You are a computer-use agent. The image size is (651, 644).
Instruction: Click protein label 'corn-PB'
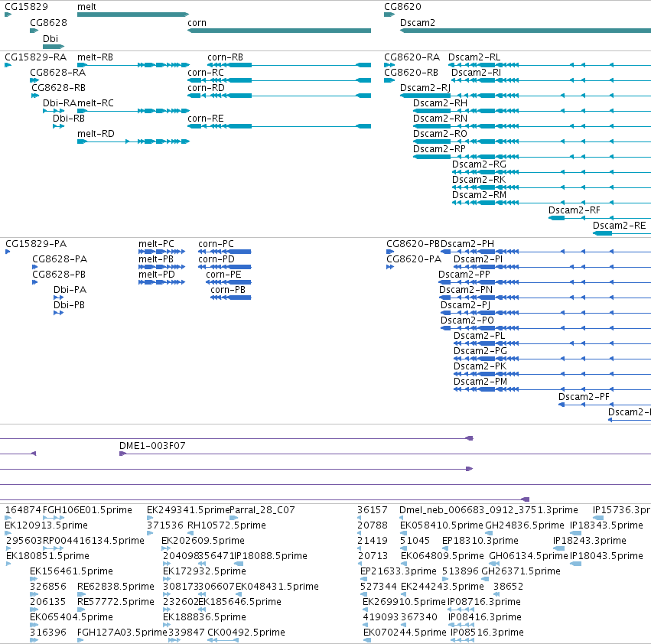[228, 290]
